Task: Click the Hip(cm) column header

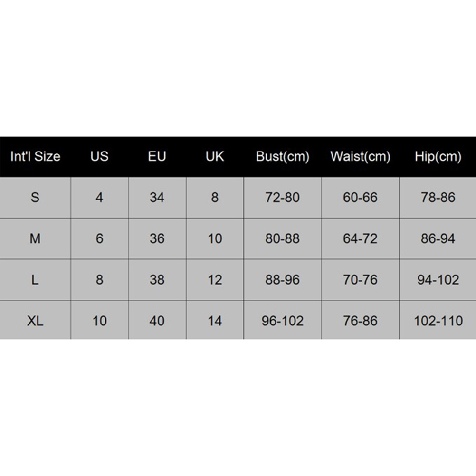Action: click(x=438, y=156)
